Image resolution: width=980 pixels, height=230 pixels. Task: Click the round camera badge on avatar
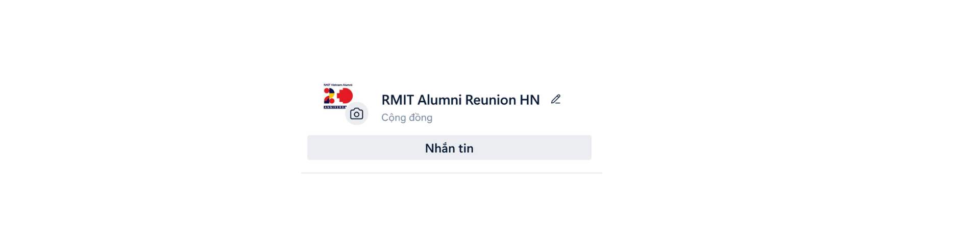pyautogui.click(x=356, y=113)
